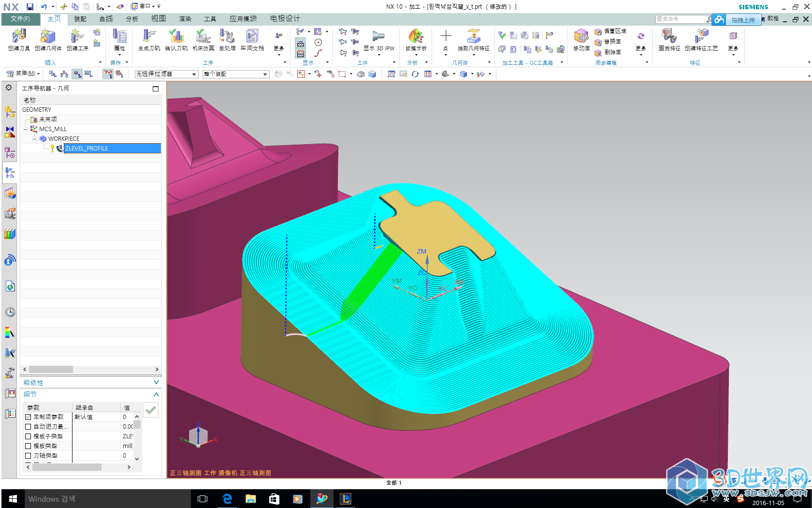
Task: Click the 创建刀具 (Create Tool) icon
Action: click(19, 40)
